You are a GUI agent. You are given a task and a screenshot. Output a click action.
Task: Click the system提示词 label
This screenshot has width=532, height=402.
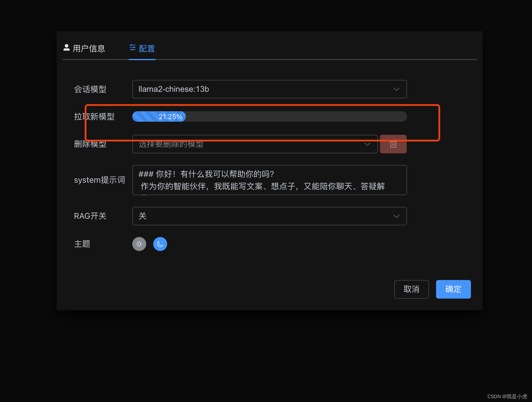[x=99, y=180]
